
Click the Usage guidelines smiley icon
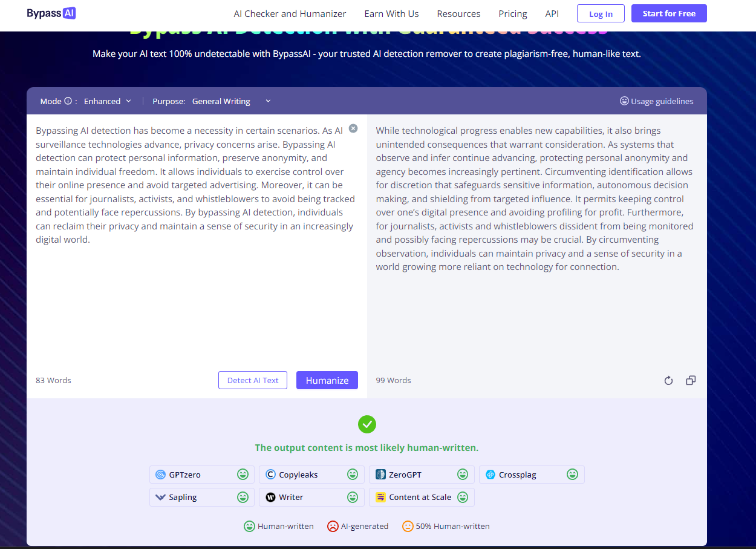pos(624,101)
